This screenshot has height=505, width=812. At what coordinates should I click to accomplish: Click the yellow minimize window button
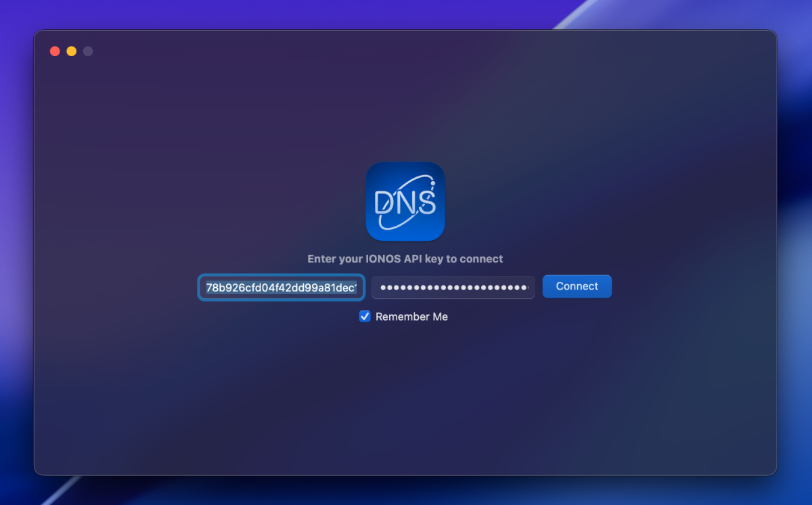click(71, 51)
